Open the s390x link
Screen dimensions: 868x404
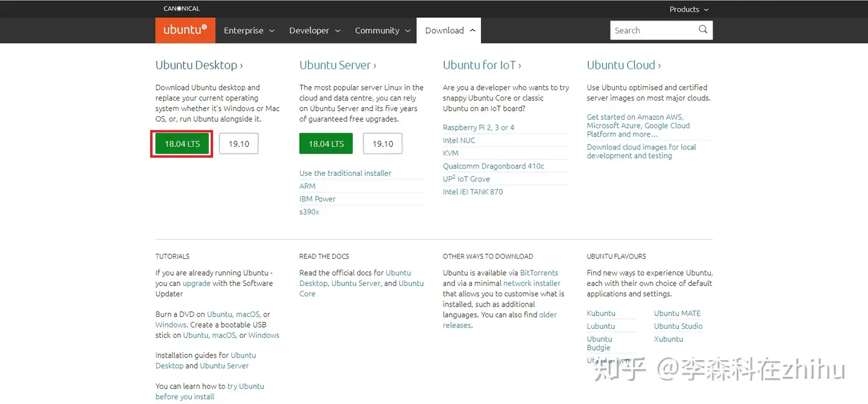point(309,212)
